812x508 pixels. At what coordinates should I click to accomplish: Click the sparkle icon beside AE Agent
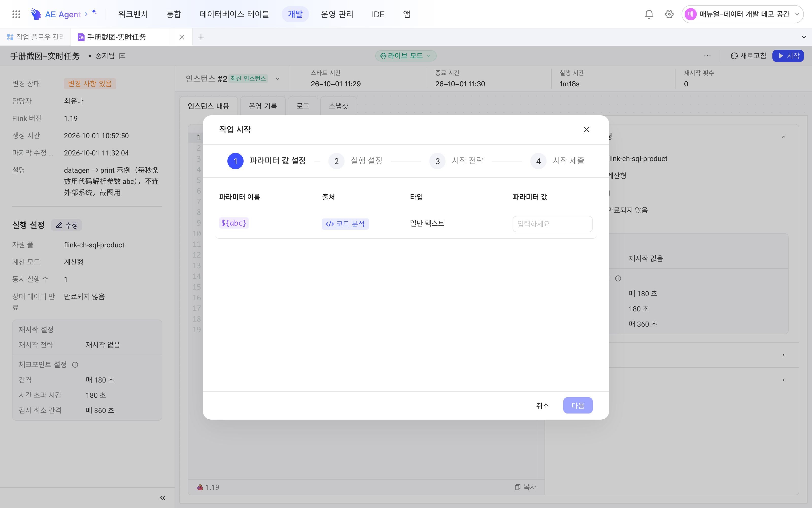coord(94,12)
